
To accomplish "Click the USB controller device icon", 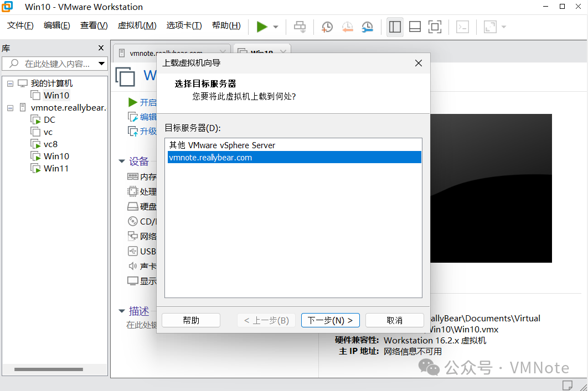I will tap(133, 251).
